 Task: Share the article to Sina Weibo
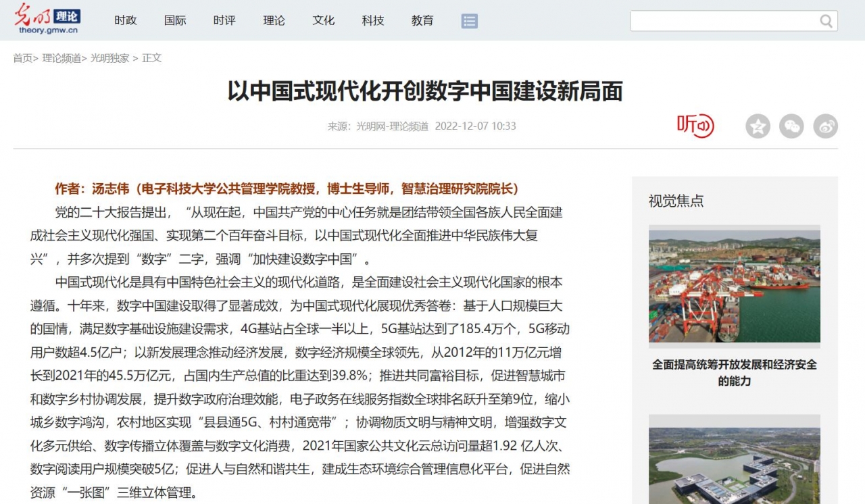click(x=825, y=126)
